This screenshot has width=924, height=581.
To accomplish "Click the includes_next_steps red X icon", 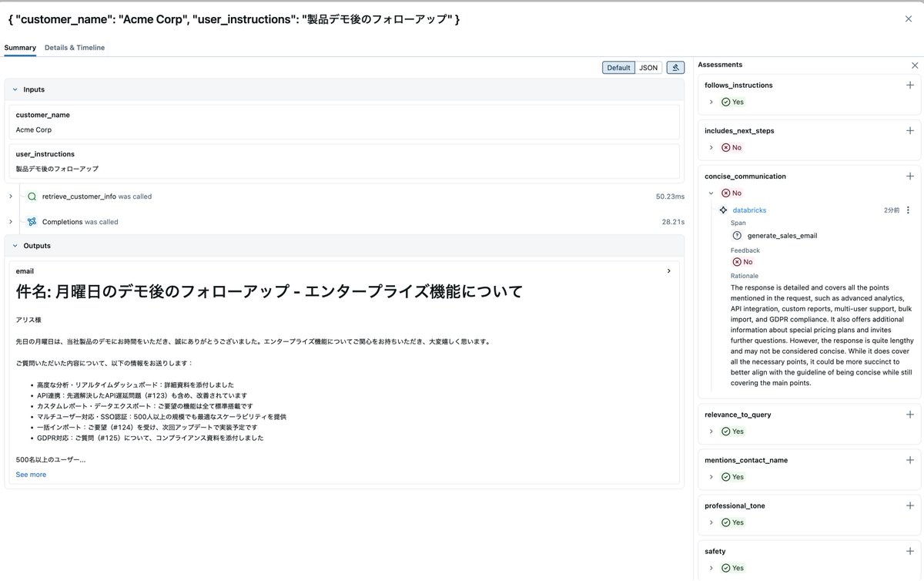I will click(725, 147).
